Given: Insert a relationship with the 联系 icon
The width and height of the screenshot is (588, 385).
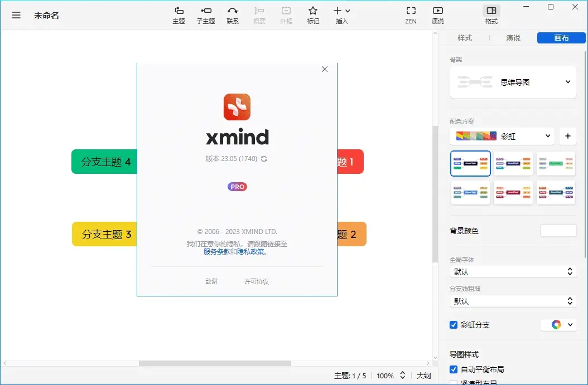Looking at the screenshot, I should point(233,15).
